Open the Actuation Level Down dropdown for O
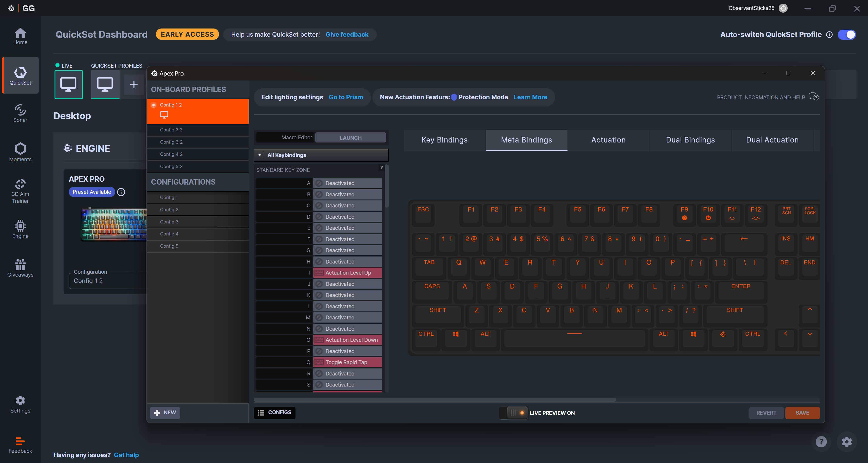 347,340
